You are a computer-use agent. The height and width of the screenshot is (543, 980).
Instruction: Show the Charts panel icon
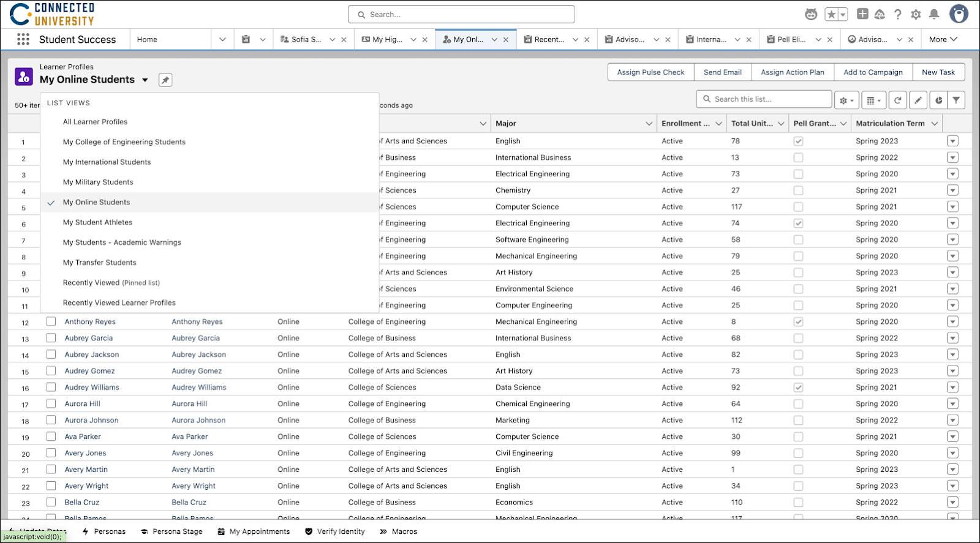point(938,100)
